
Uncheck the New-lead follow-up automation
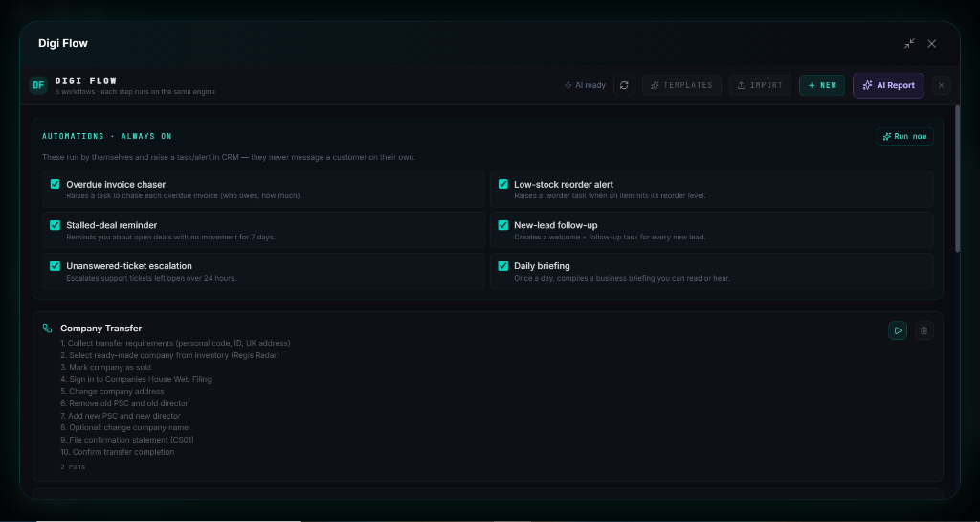[503, 225]
